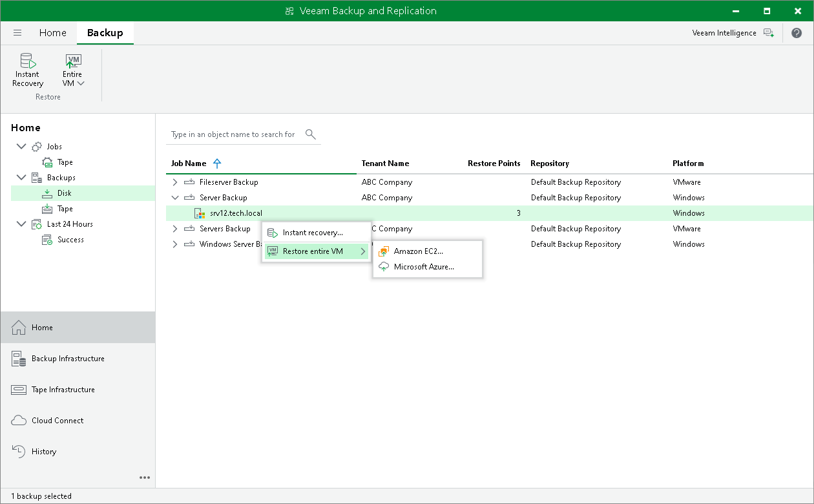This screenshot has height=504, width=814.
Task: Click the Server Backup job icon
Action: pos(189,198)
